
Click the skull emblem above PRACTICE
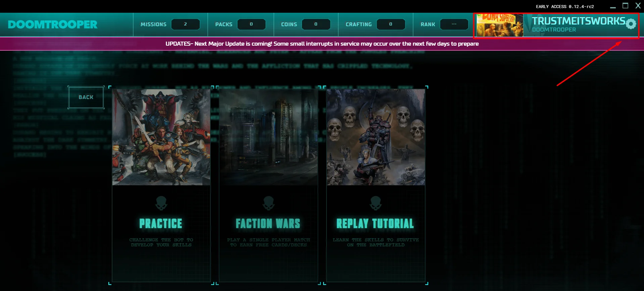tap(161, 203)
